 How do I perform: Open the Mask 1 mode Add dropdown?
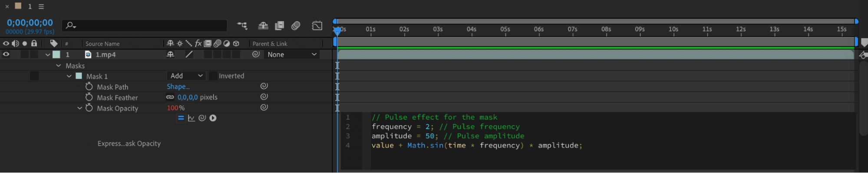[x=186, y=76]
